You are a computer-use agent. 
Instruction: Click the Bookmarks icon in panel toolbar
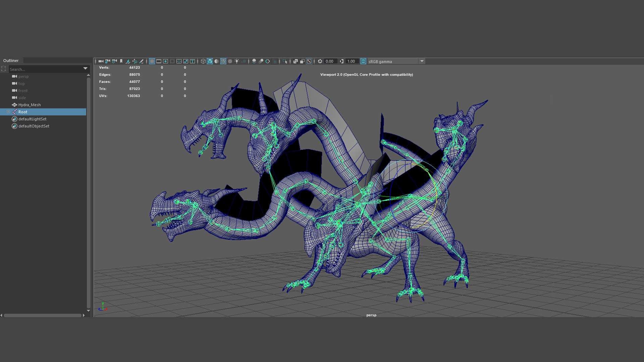click(x=121, y=61)
